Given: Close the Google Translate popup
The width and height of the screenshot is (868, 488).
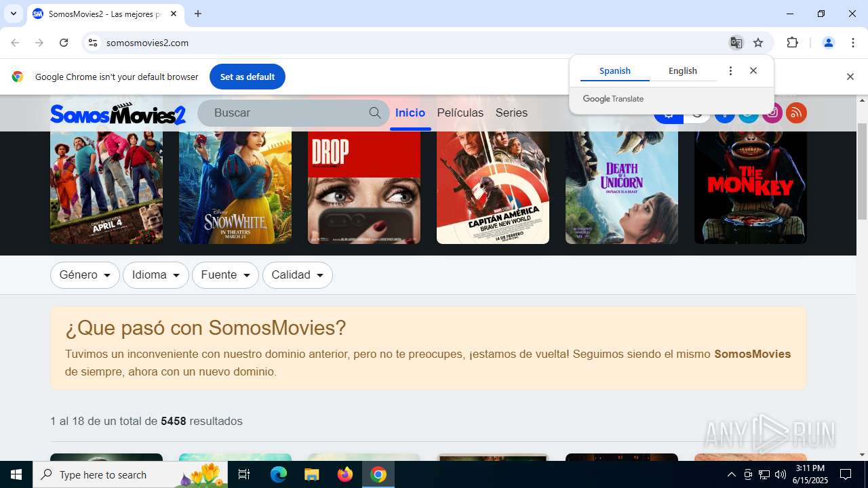Looking at the screenshot, I should coord(753,70).
